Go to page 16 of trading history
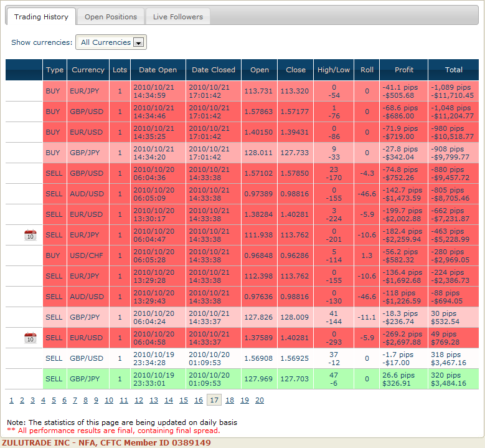 click(199, 400)
